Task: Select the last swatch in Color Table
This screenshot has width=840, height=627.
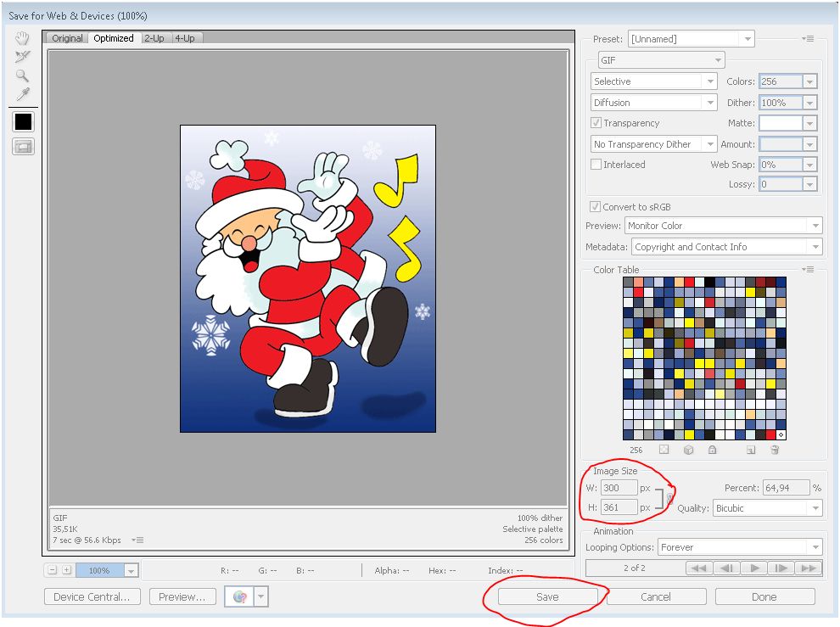Action: point(781,434)
